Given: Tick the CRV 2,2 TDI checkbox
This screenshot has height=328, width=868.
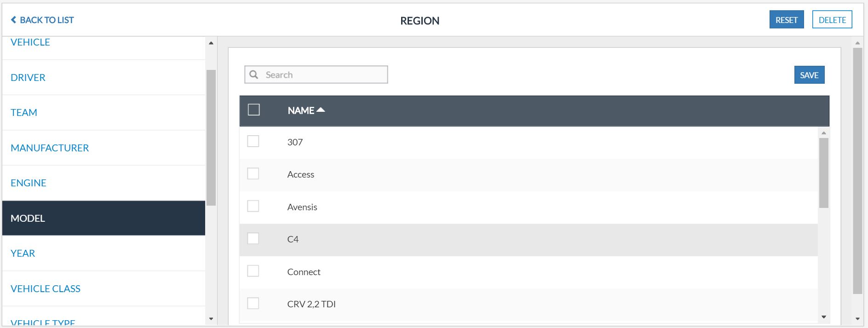Looking at the screenshot, I should pyautogui.click(x=253, y=304).
